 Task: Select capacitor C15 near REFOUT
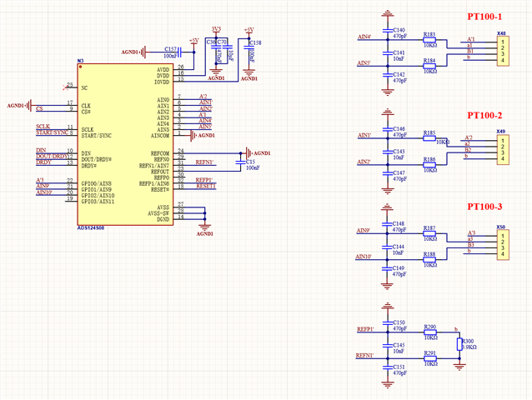pyautogui.click(x=240, y=162)
